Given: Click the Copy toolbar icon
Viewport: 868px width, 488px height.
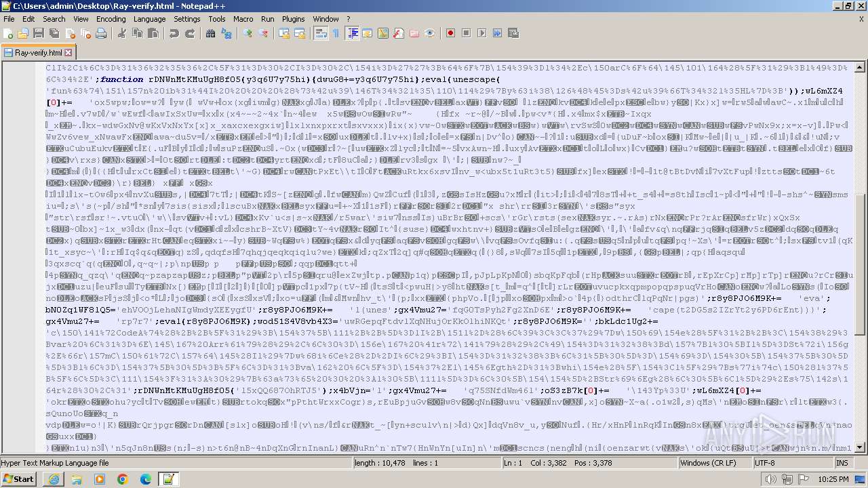Looking at the screenshot, I should (137, 33).
